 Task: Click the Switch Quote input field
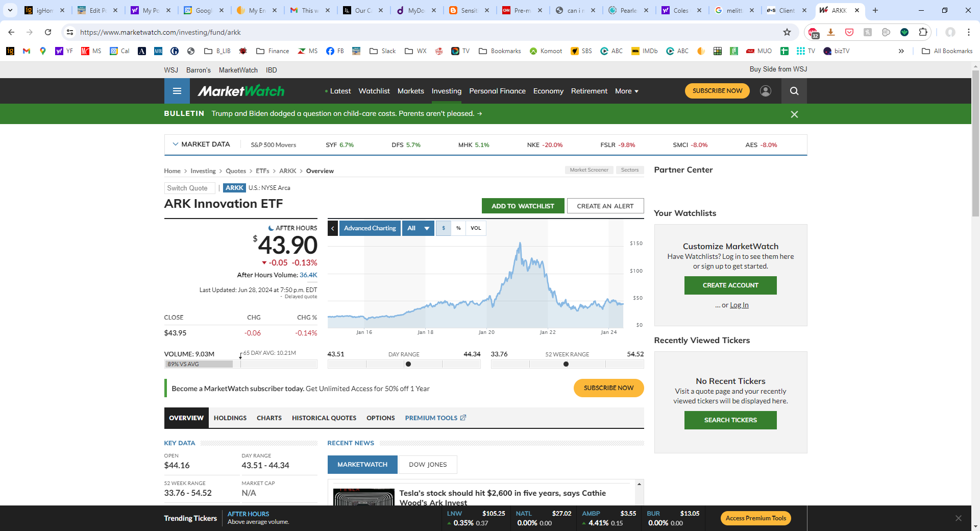pos(189,188)
